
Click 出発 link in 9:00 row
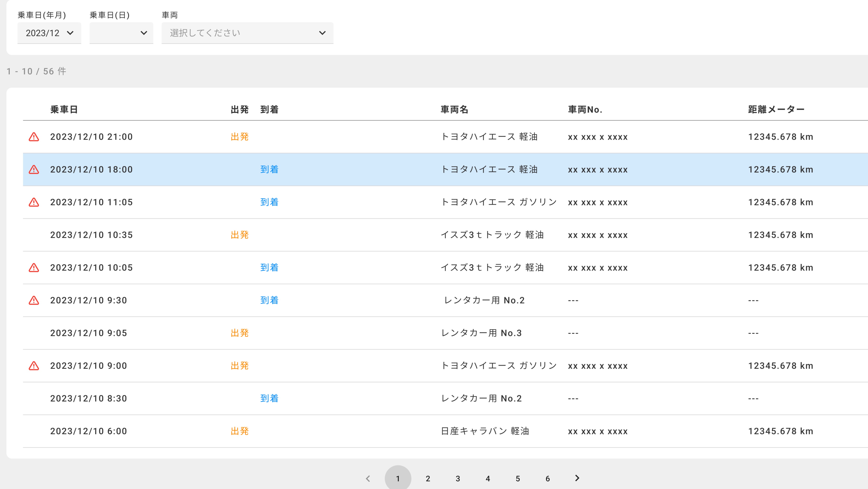[239, 366]
